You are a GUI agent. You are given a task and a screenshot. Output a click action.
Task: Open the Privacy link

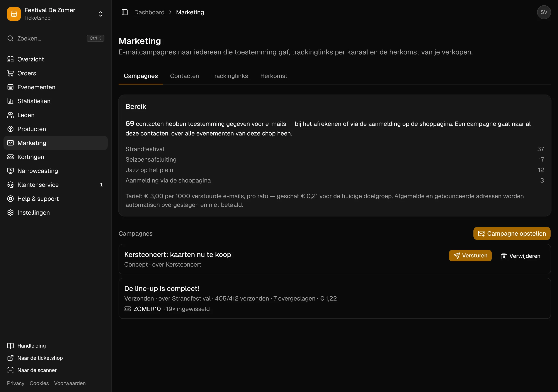tap(15, 383)
